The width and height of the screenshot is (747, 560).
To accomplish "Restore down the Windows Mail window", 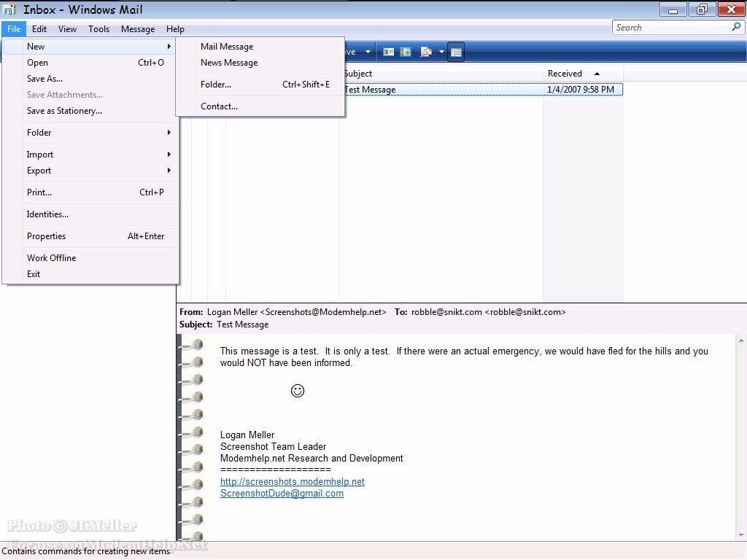I will point(701,9).
